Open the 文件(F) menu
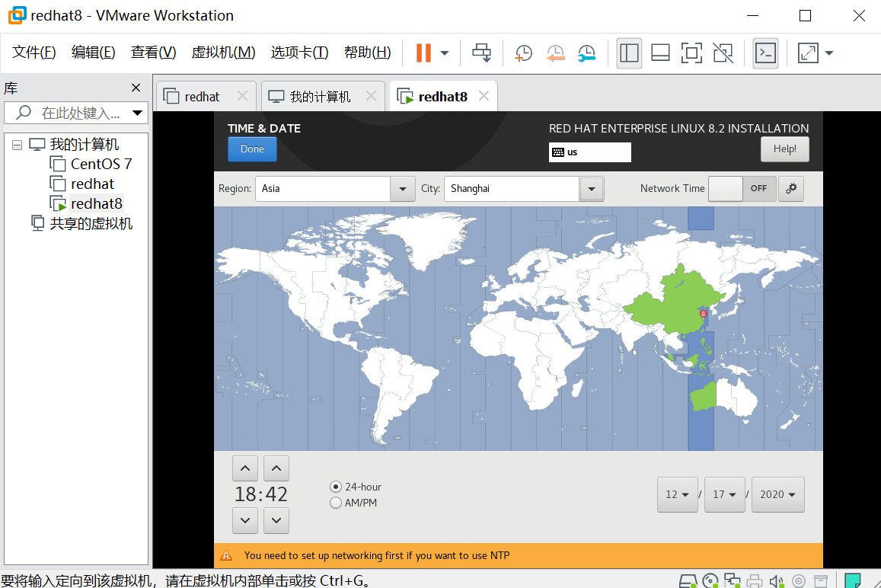Viewport: 881px width, 588px height. [x=34, y=53]
